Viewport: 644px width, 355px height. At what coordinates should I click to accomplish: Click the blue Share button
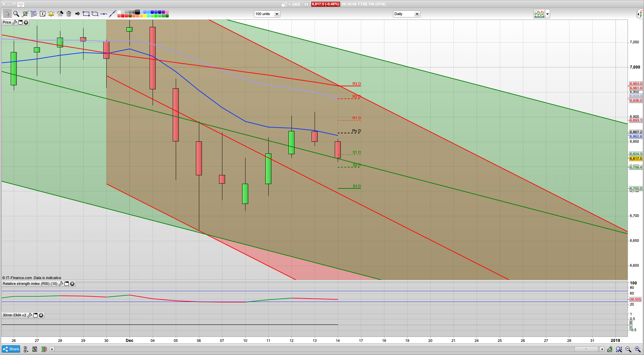point(11,349)
